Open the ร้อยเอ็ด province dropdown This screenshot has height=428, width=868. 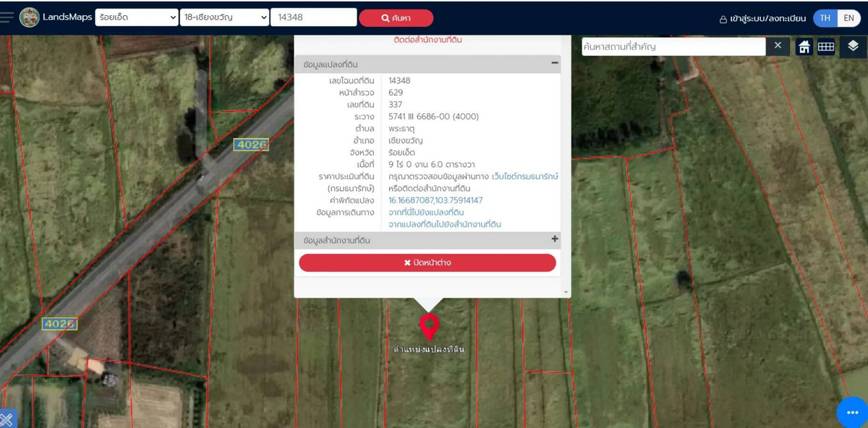(x=137, y=17)
